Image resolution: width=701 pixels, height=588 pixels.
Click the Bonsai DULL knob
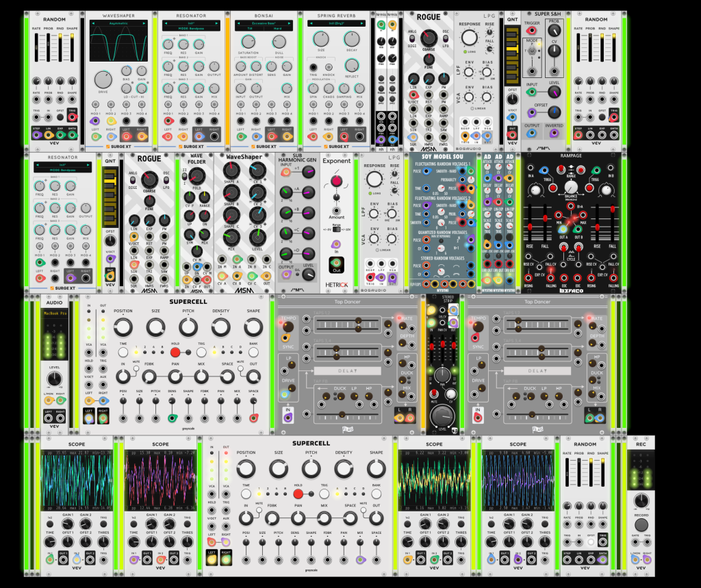click(279, 42)
